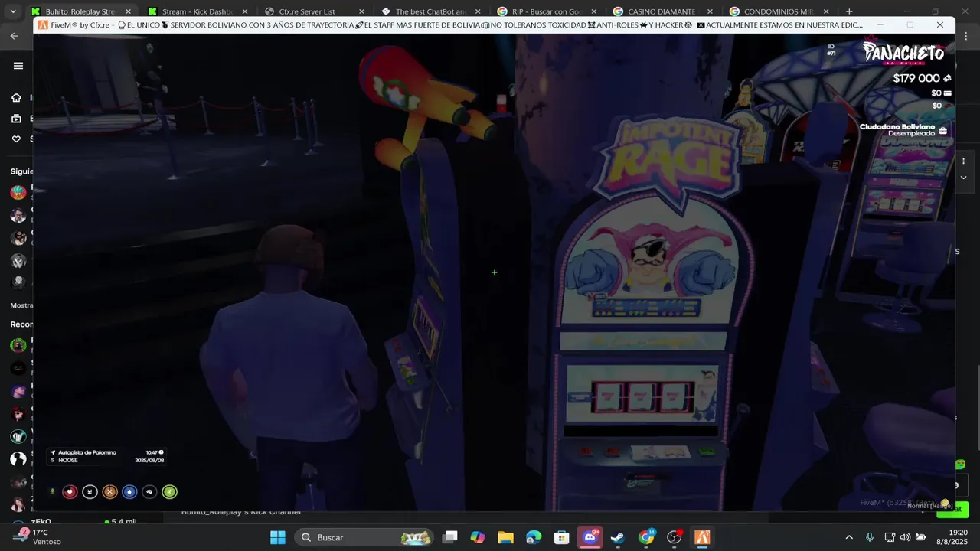The height and width of the screenshot is (551, 980).
Task: Open the battery status tray icon
Action: [x=921, y=537]
